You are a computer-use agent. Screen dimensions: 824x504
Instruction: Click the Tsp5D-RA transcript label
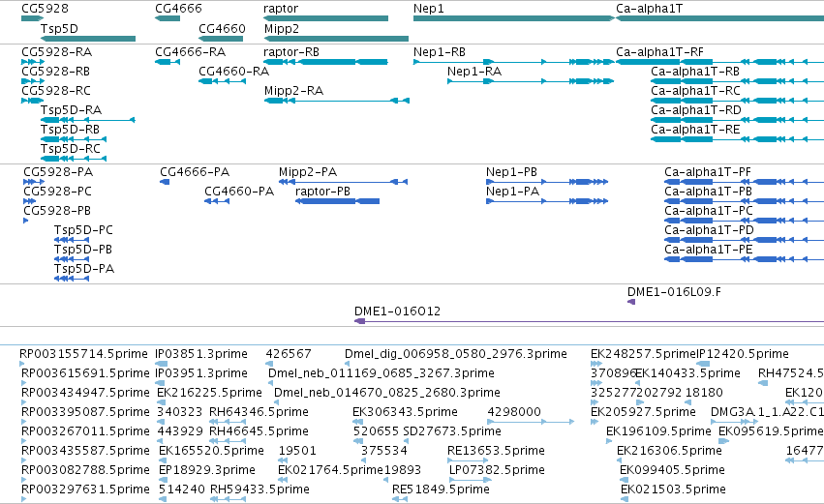coord(71,109)
